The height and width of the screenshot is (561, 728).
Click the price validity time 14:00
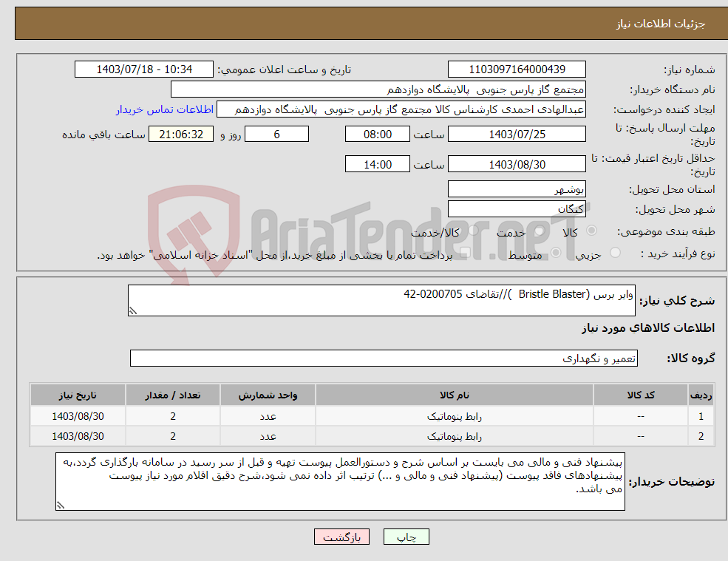378,164
